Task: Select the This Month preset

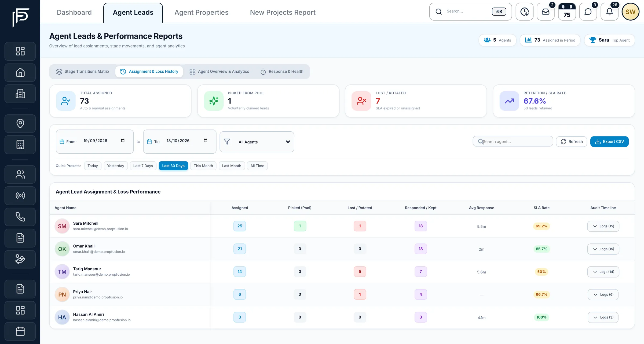Action: 203,166
